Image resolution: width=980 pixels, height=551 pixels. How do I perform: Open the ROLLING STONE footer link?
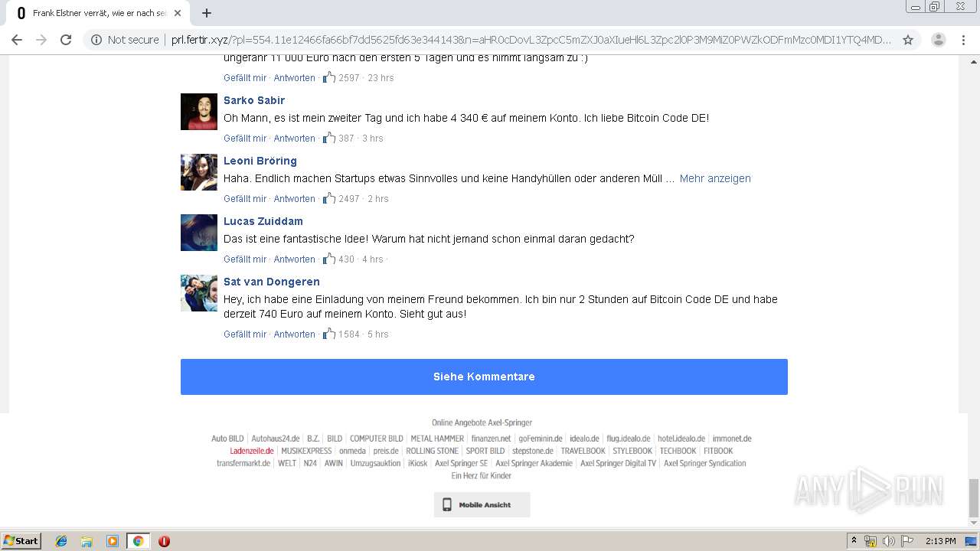tap(432, 451)
